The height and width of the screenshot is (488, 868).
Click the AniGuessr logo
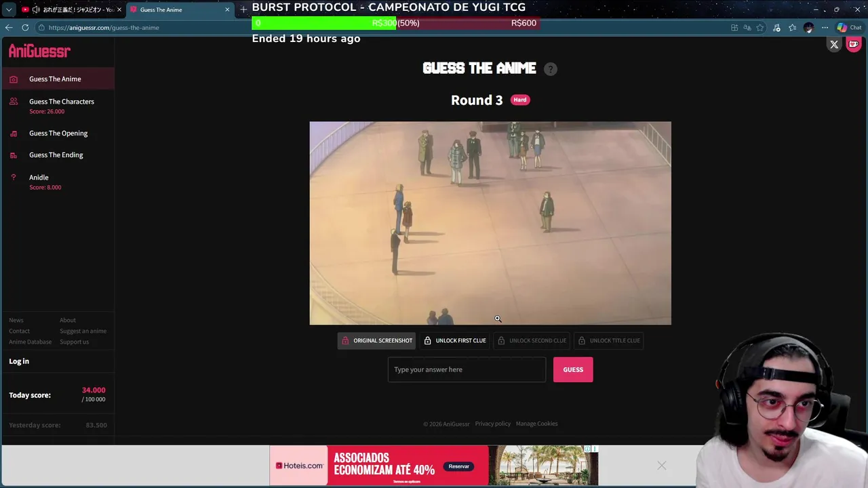(39, 52)
